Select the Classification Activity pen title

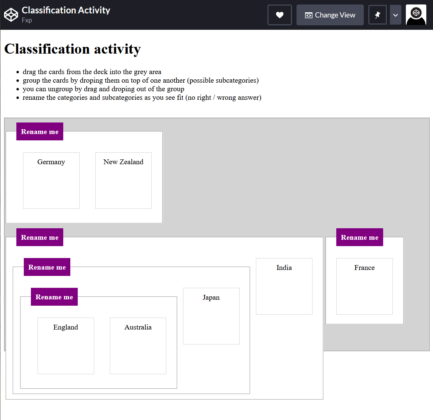[66, 10]
